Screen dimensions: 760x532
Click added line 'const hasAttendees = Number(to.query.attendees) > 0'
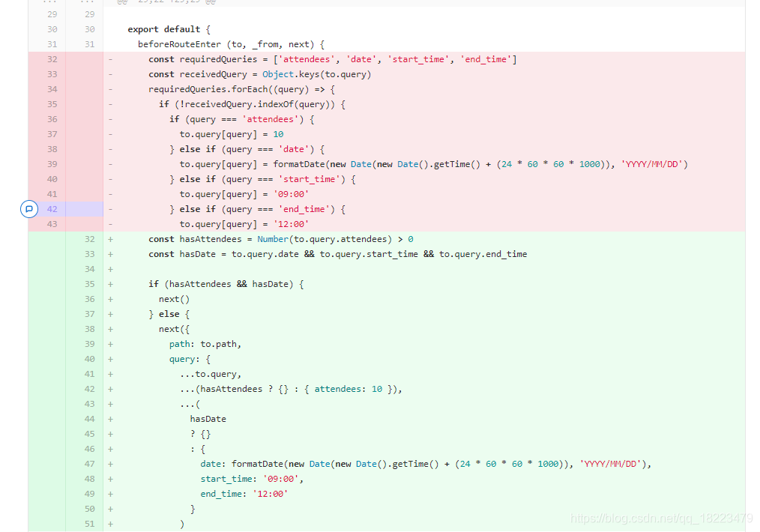pos(280,239)
